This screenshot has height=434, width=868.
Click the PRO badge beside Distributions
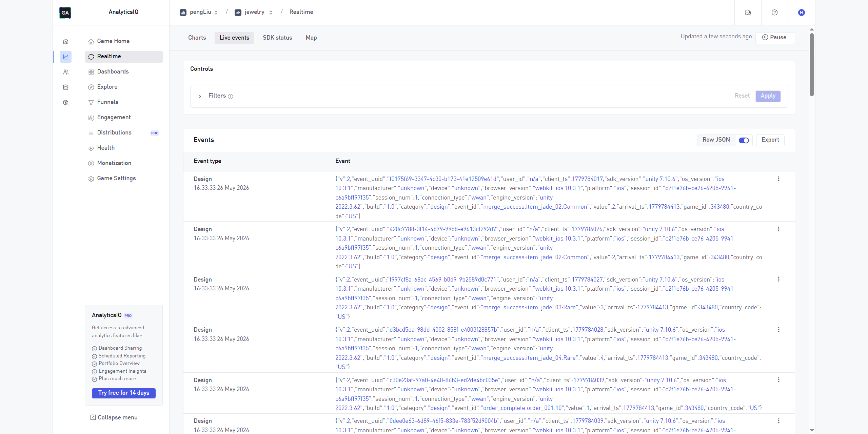[x=155, y=133]
